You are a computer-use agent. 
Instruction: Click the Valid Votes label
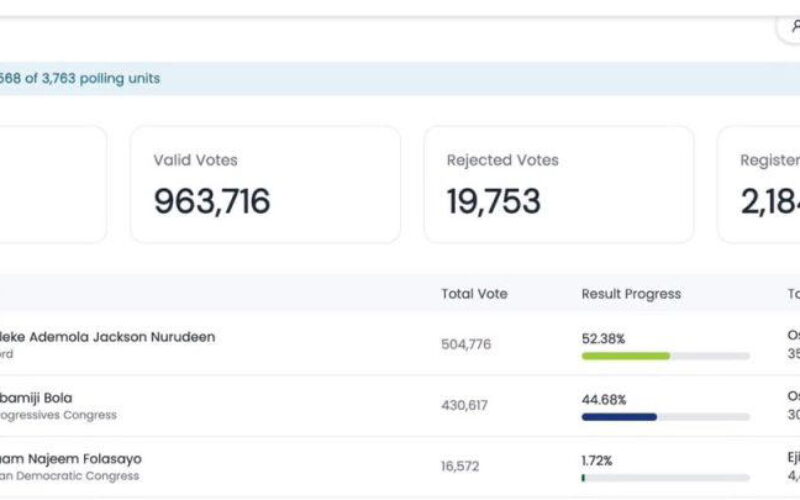195,160
